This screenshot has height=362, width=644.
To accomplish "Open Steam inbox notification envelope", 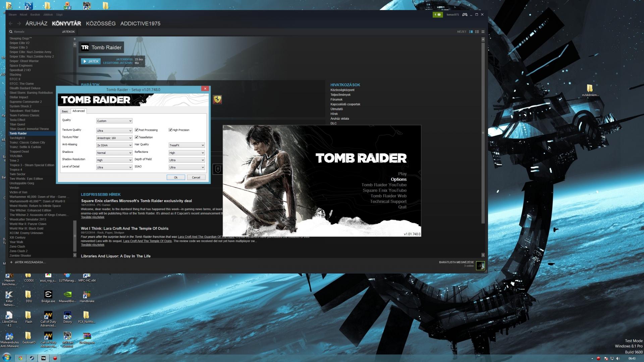I will pyautogui.click(x=438, y=14).
